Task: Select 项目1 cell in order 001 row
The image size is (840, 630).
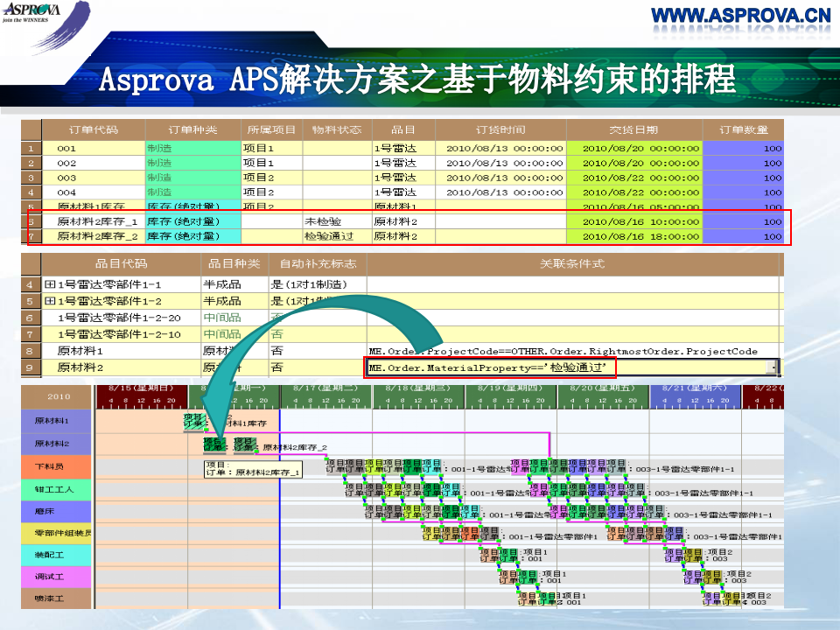Action: pyautogui.click(x=271, y=149)
